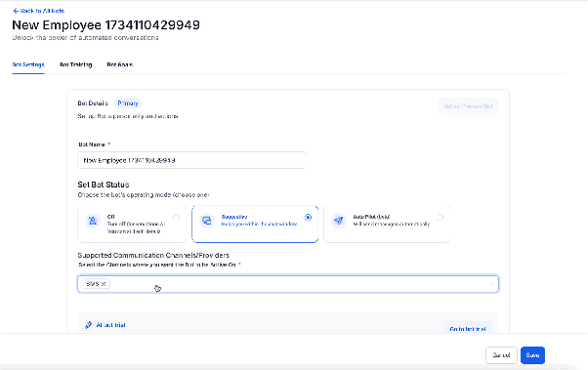The image size is (588, 370).
Task: Expand the channels dropdown chevron
Action: click(x=491, y=284)
